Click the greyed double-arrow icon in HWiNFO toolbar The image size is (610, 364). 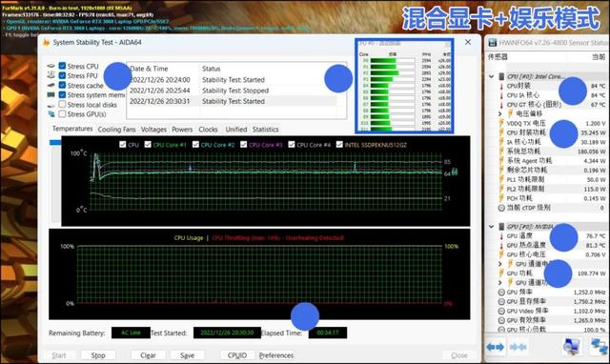tap(518, 347)
